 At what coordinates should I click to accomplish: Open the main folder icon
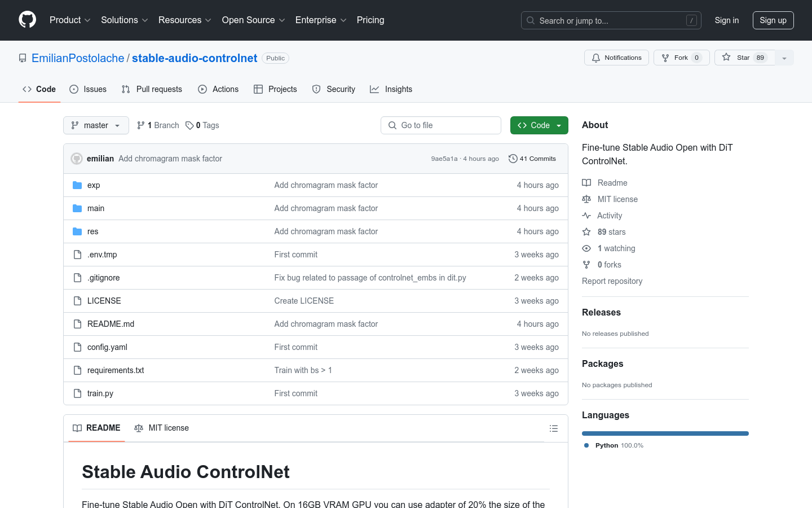[77, 208]
